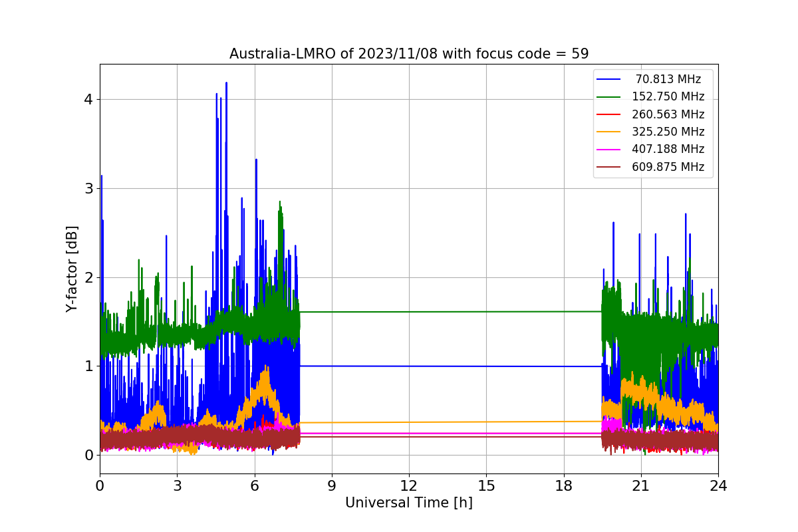Select the 407.188 MHz legend label
Image resolution: width=798 pixels, height=532 pixels.
click(x=668, y=149)
